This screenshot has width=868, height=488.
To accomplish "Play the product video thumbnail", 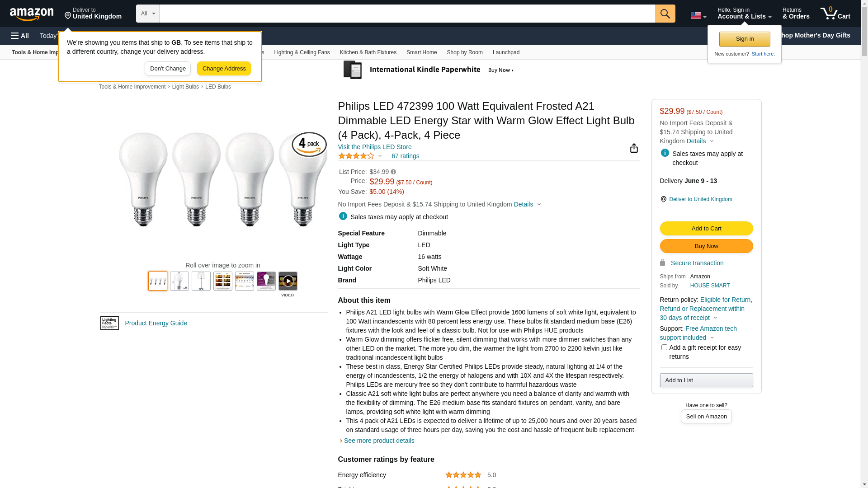I will tap(288, 281).
